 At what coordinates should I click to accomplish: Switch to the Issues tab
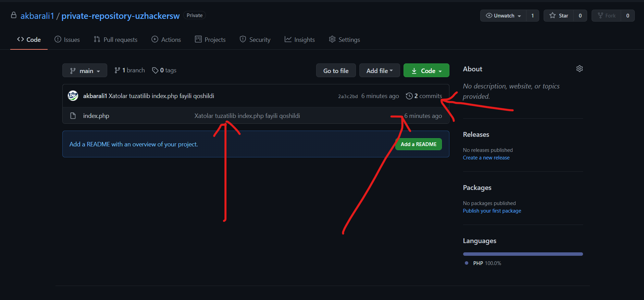67,39
